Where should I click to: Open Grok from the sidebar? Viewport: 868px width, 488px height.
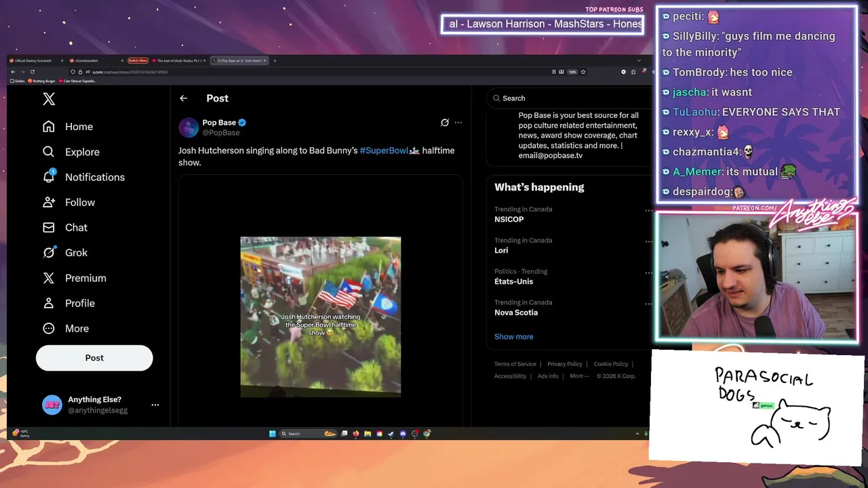(65, 252)
